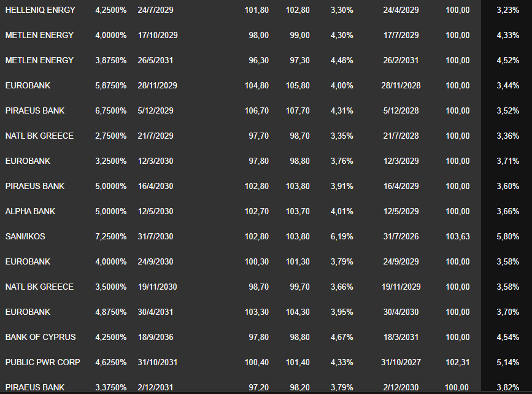
Task: Select the METLEN ENERGY 3,8750% row name
Action: (x=39, y=60)
